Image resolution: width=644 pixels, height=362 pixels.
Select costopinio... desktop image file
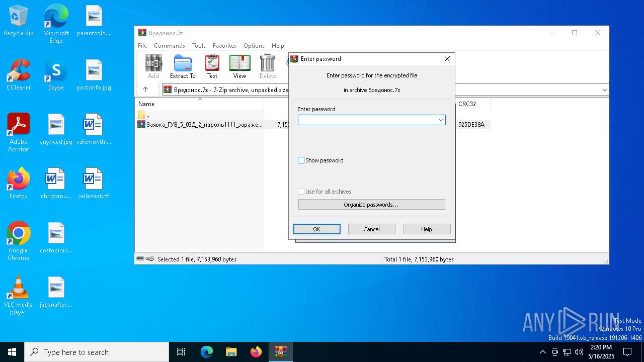click(x=56, y=238)
